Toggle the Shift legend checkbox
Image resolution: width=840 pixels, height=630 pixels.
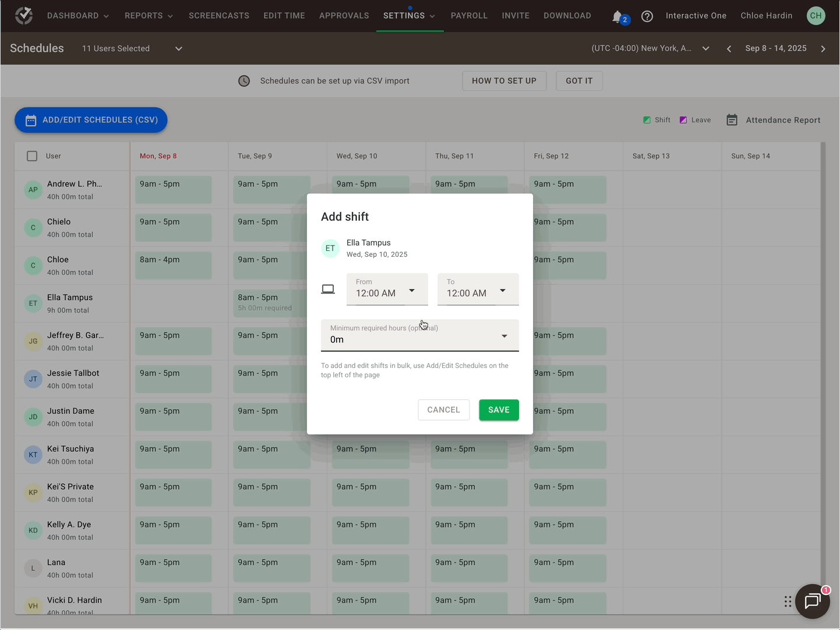[x=647, y=120]
